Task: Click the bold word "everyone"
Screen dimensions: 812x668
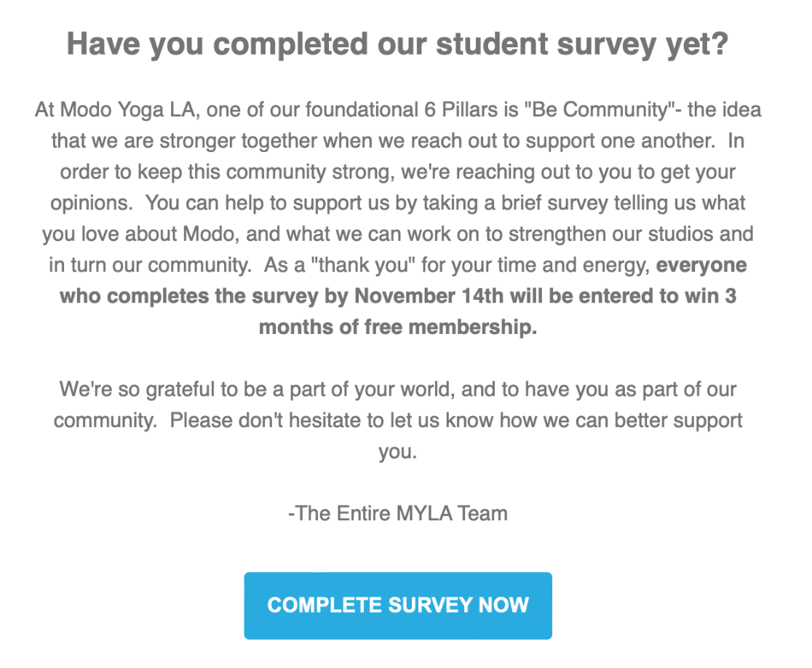Action: point(701,266)
